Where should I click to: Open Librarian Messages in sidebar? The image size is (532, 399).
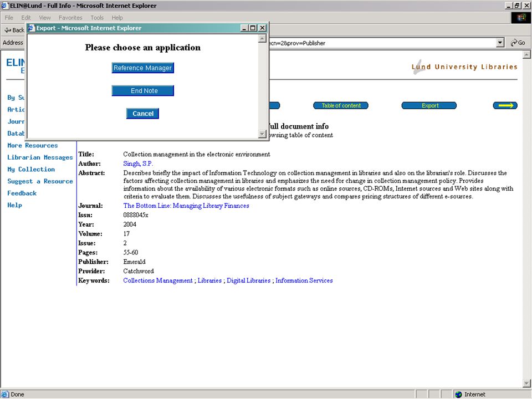tap(40, 157)
